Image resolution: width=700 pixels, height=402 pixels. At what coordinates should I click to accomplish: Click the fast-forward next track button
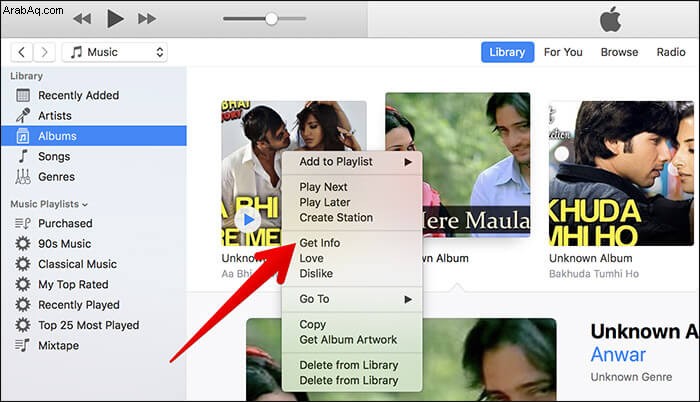pos(147,19)
